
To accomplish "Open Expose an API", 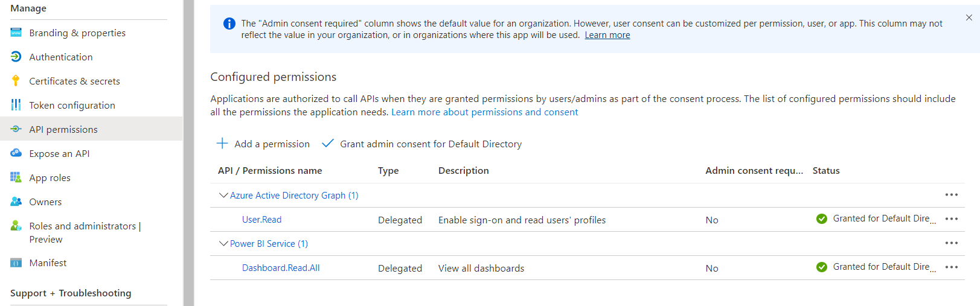I will 59,153.
